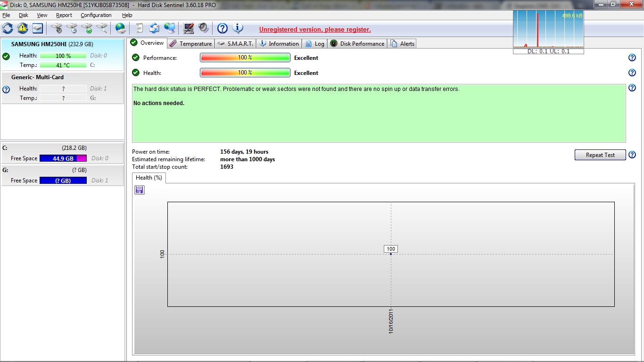Image resolution: width=644 pixels, height=362 pixels.
Task: Open the configuration computer-with-screwdriver icon
Action: coord(188,28)
